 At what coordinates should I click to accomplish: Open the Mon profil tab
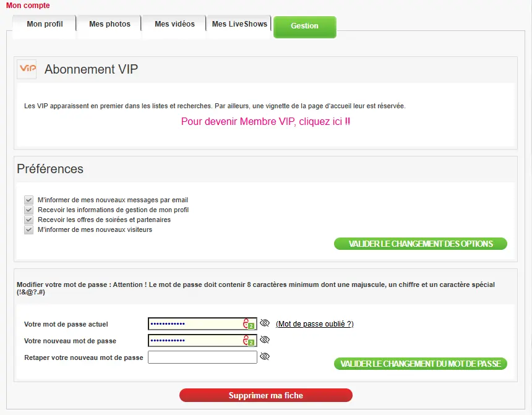(45, 24)
